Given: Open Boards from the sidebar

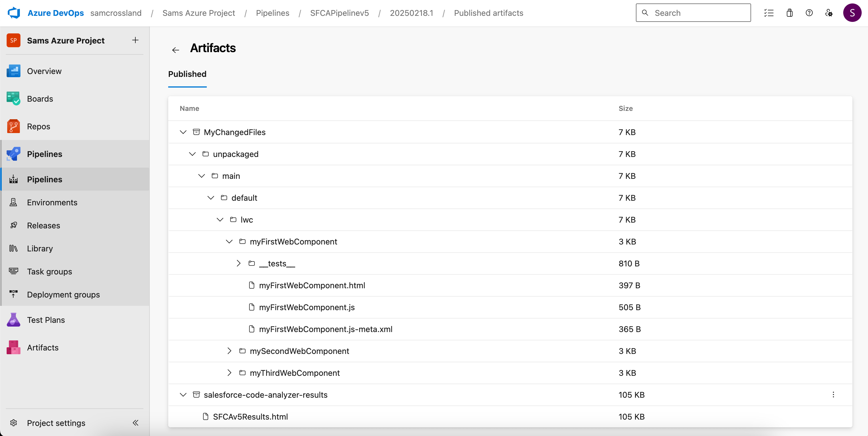Looking at the screenshot, I should coord(75,99).
